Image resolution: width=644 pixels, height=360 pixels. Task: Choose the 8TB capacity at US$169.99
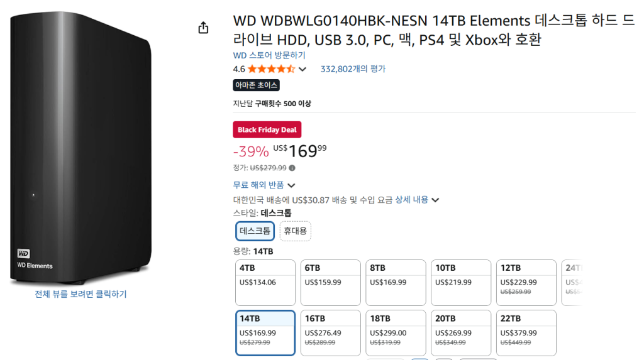pos(395,282)
